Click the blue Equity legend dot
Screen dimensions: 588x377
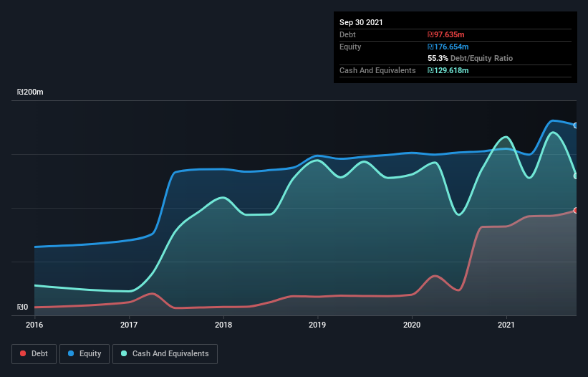(71, 353)
